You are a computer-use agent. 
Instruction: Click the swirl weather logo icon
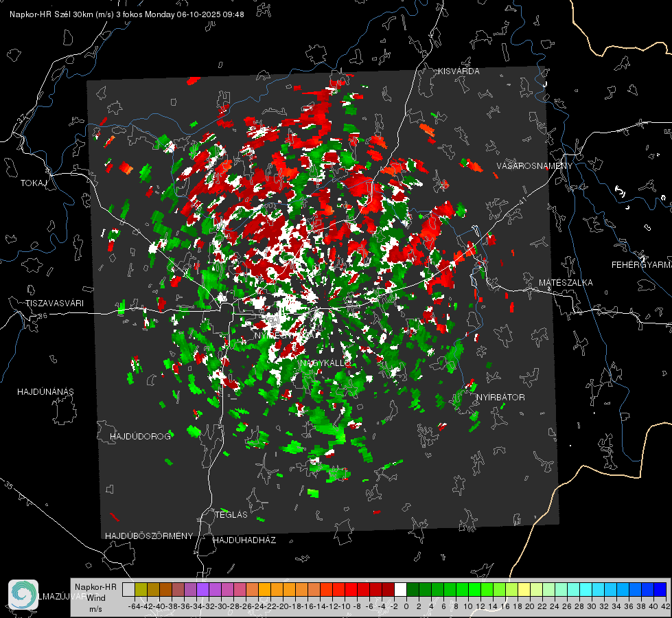pos(23,595)
